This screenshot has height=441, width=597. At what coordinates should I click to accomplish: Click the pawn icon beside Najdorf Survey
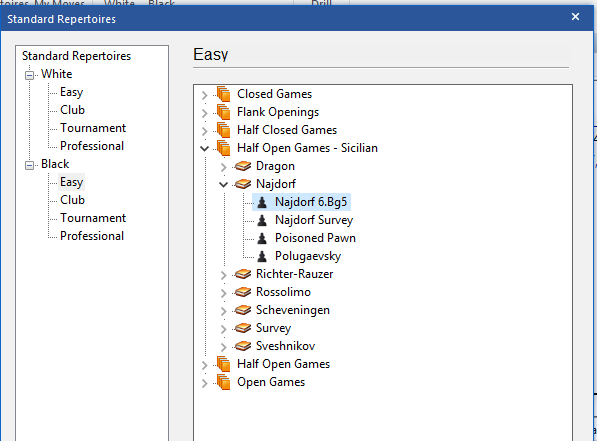click(x=262, y=220)
